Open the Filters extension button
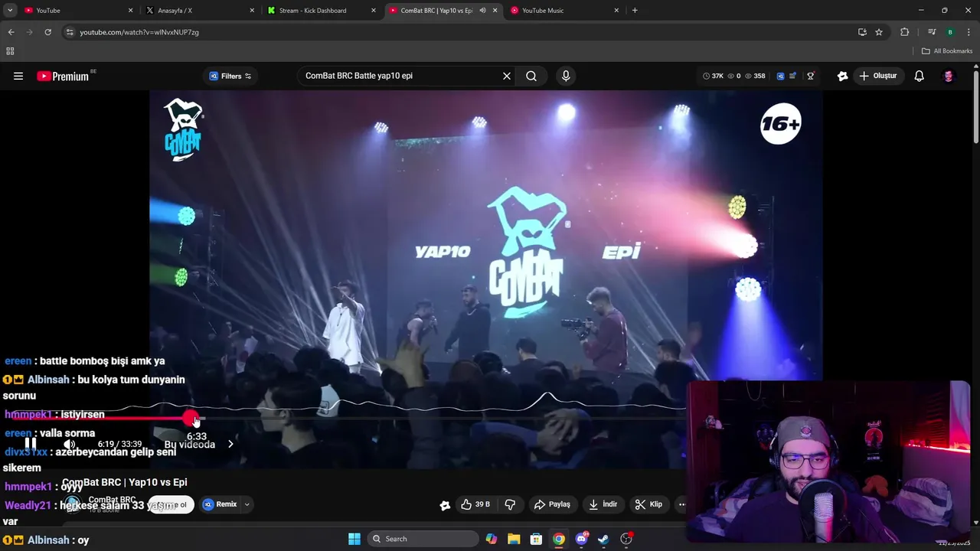 (230, 76)
